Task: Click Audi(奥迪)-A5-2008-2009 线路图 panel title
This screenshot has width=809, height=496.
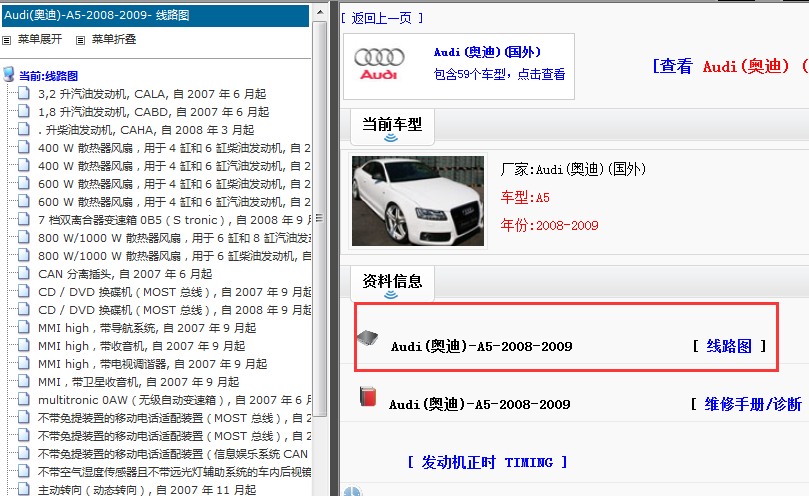Action: 97,15
